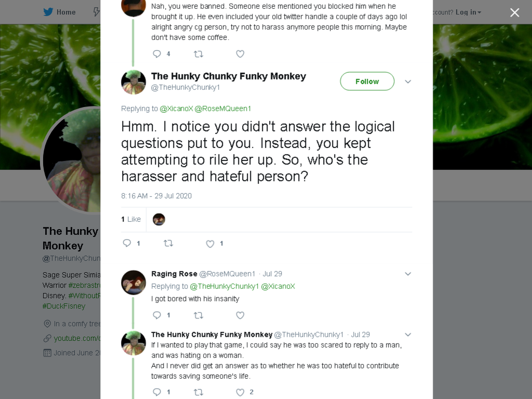Follow The Hunky Chunky Funky Monkey
The width and height of the screenshot is (532, 399).
tap(367, 82)
